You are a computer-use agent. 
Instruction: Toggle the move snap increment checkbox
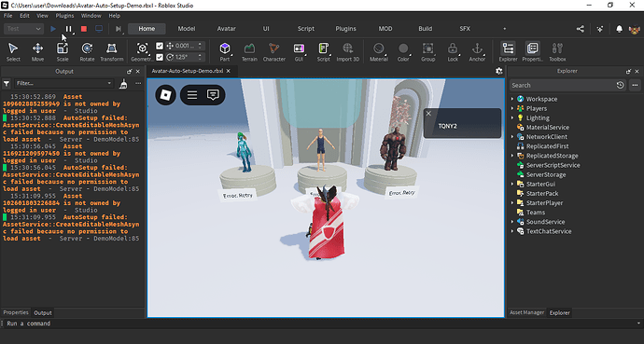coord(160,46)
